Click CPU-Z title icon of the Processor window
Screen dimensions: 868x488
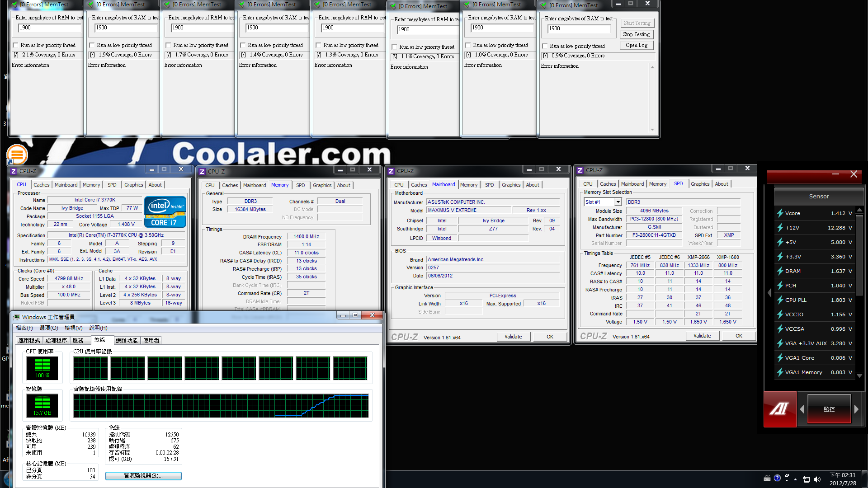tap(14, 171)
